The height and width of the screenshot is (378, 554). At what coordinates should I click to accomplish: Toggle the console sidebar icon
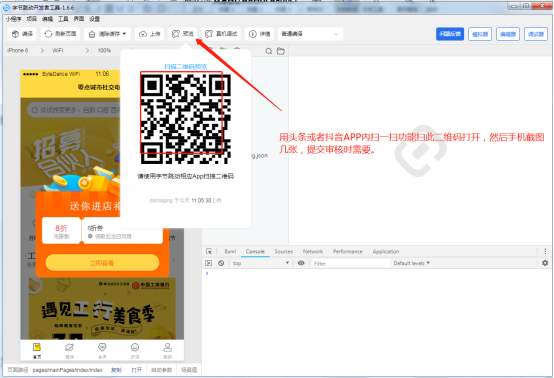click(209, 263)
